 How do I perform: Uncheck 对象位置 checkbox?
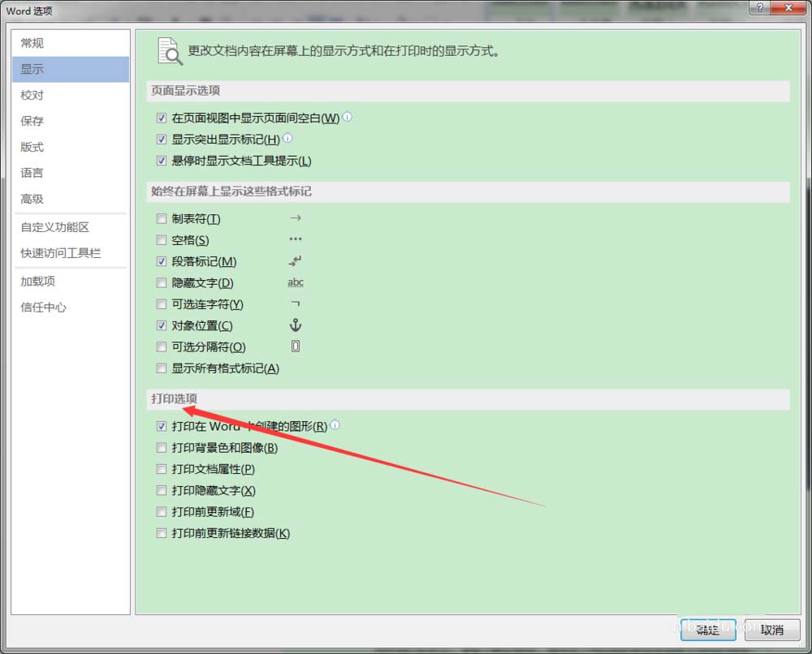[x=162, y=325]
